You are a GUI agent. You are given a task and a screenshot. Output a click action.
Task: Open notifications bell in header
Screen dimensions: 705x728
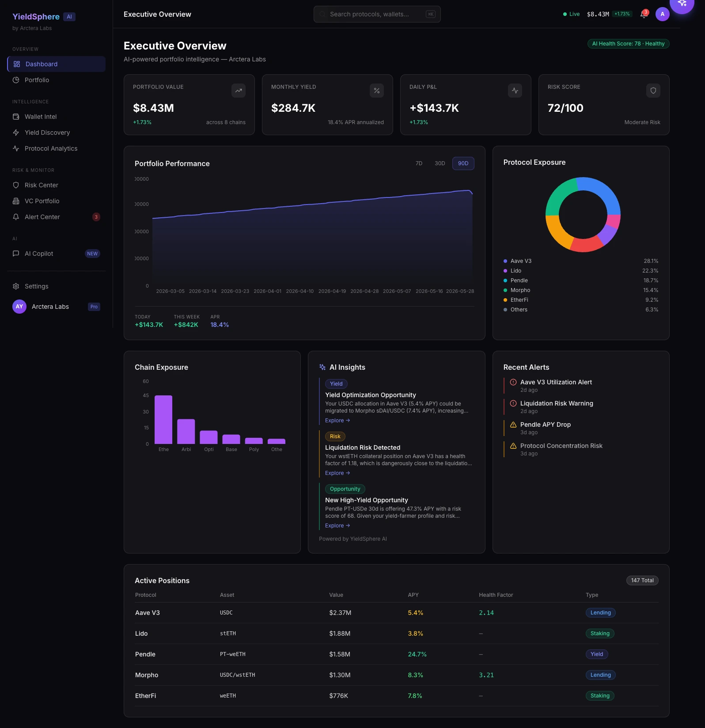point(644,14)
